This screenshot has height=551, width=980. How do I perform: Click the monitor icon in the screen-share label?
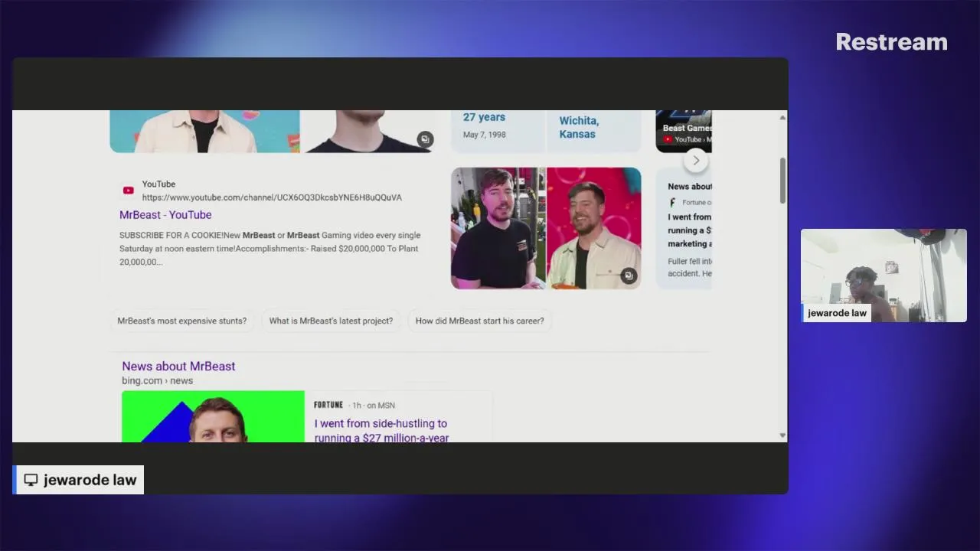click(31, 480)
